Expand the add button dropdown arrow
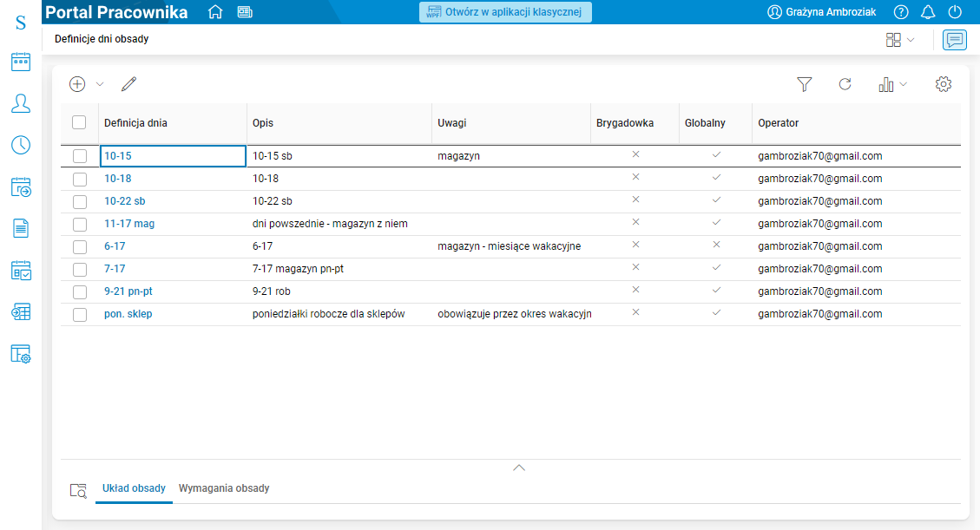The image size is (980, 530). pos(99,84)
